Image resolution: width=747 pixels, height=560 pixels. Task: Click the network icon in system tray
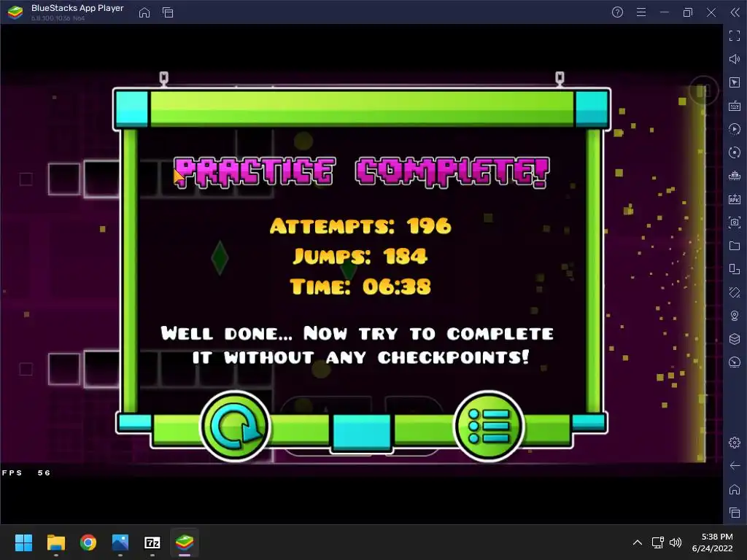658,542
